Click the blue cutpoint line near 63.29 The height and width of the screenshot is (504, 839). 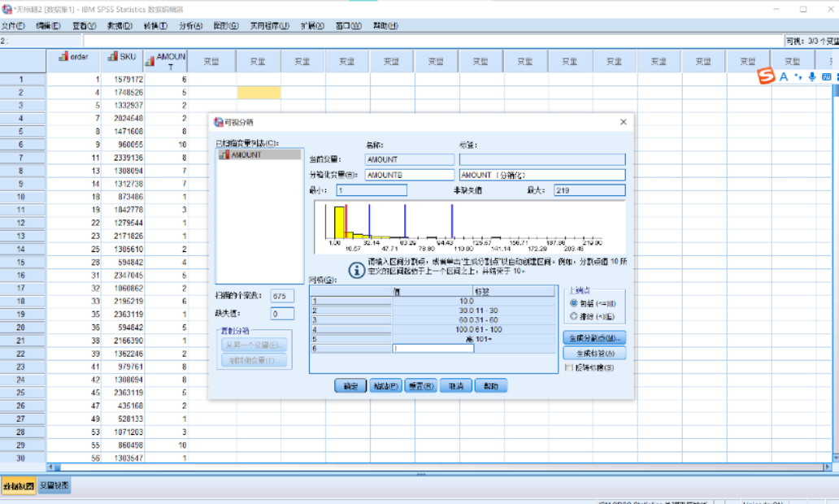tap(405, 221)
